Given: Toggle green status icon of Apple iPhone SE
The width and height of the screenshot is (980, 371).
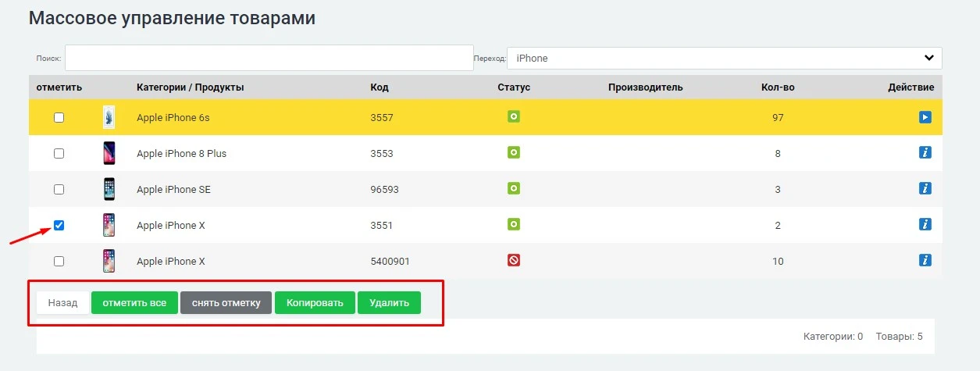Looking at the screenshot, I should coord(514,188).
